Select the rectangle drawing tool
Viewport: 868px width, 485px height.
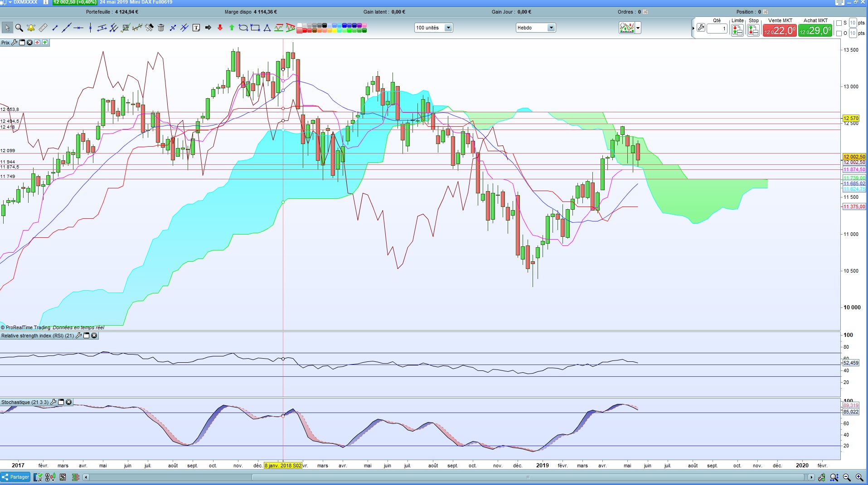point(255,28)
